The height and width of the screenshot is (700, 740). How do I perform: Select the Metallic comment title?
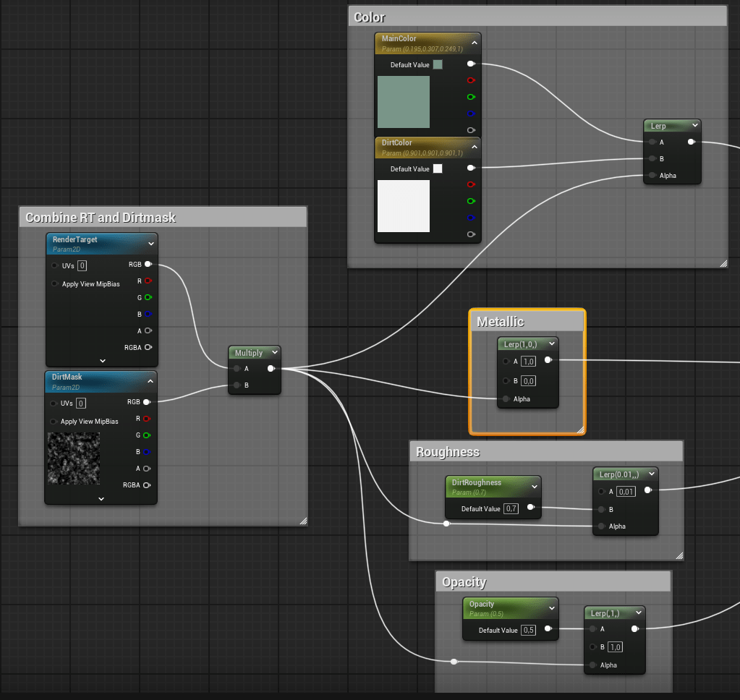(501, 322)
